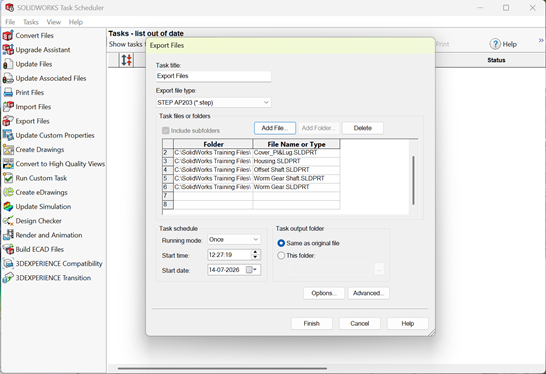546x374 pixels.
Task: Select row header number 7
Action: pos(168,196)
